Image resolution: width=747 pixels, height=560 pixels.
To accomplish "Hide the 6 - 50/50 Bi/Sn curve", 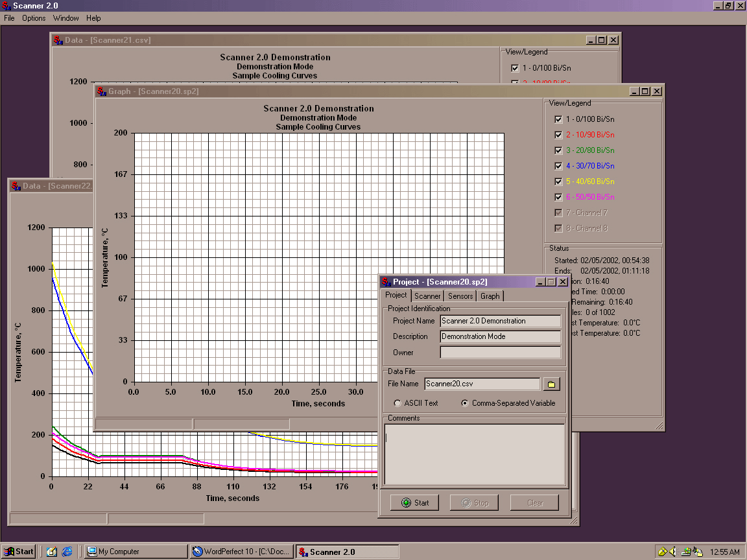I will click(x=558, y=197).
